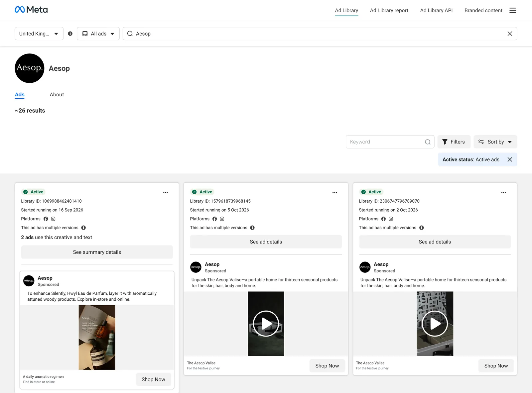Click the info icon beside the country selector
The width and height of the screenshot is (532, 393).
70,34
